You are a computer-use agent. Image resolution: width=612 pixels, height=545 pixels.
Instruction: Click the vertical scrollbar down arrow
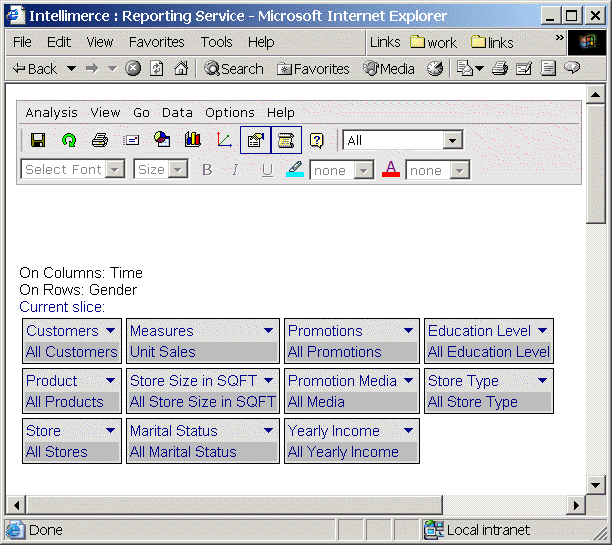pyautogui.click(x=596, y=485)
